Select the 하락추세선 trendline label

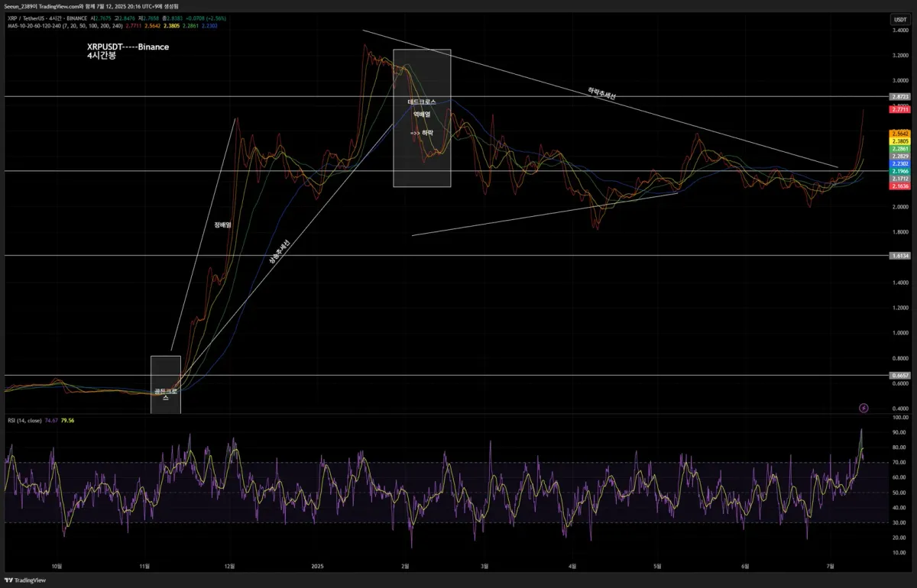click(601, 93)
